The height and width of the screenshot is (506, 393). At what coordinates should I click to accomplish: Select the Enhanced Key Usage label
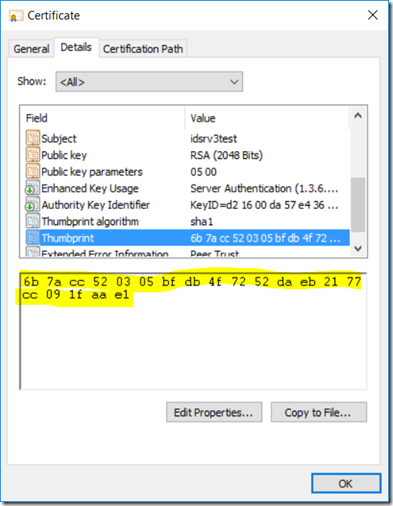click(90, 188)
